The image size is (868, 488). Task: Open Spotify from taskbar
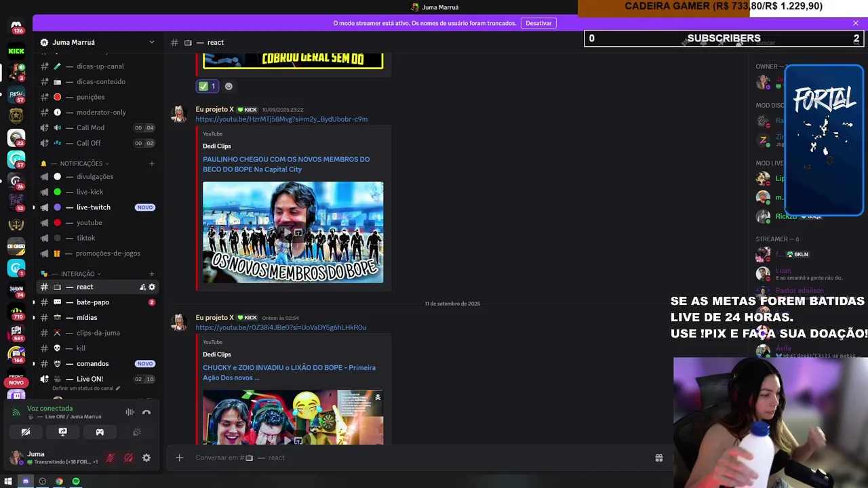pyautogui.click(x=76, y=481)
